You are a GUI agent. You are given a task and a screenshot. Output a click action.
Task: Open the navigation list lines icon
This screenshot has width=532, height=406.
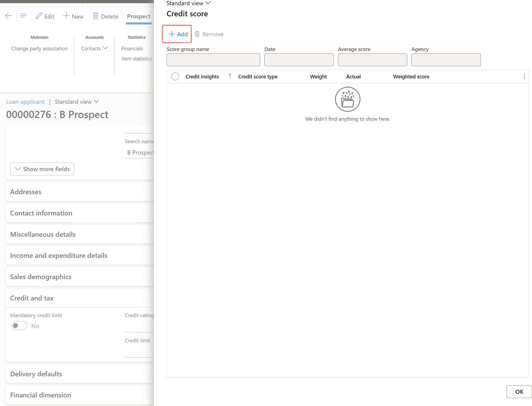pos(24,16)
